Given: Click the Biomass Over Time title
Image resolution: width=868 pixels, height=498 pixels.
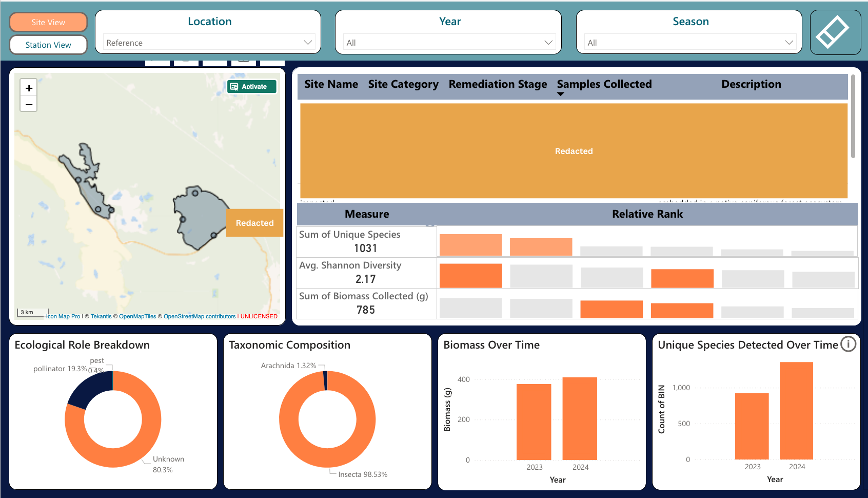Looking at the screenshot, I should [x=491, y=345].
